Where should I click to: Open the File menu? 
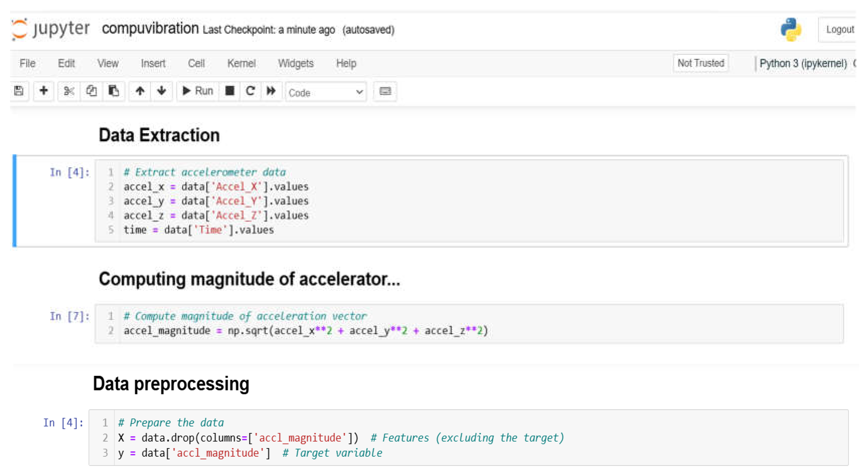(27, 63)
